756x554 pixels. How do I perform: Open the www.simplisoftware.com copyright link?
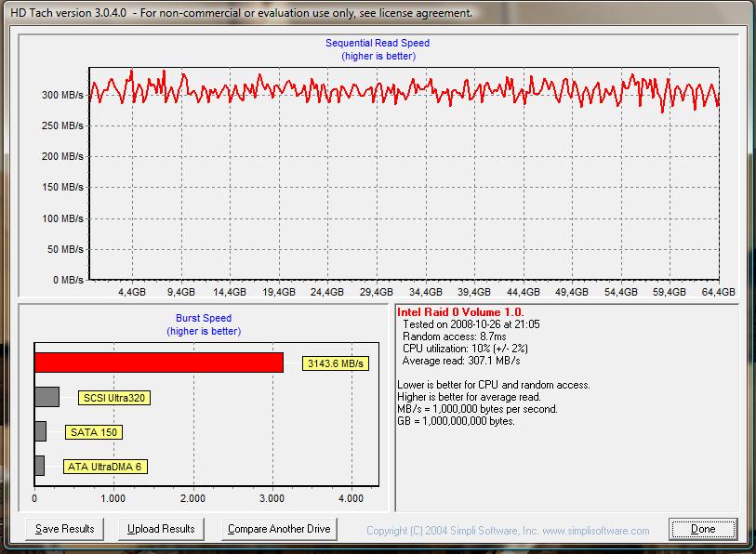[596, 531]
